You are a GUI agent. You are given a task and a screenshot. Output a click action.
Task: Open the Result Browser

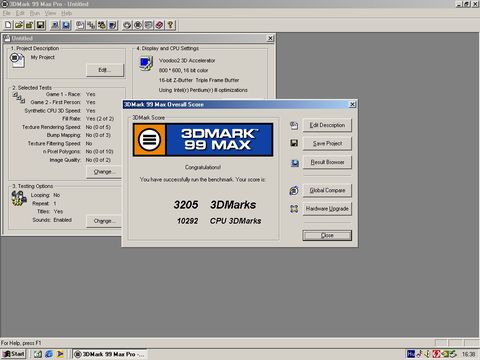(x=327, y=162)
